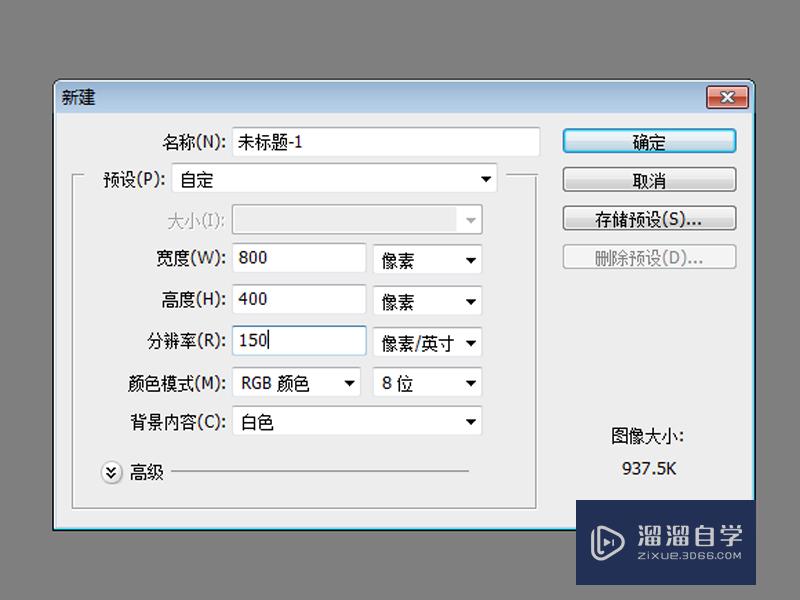Open the 颜色模式 dropdown RGB 颜色
This screenshot has width=800, height=600.
[296, 382]
